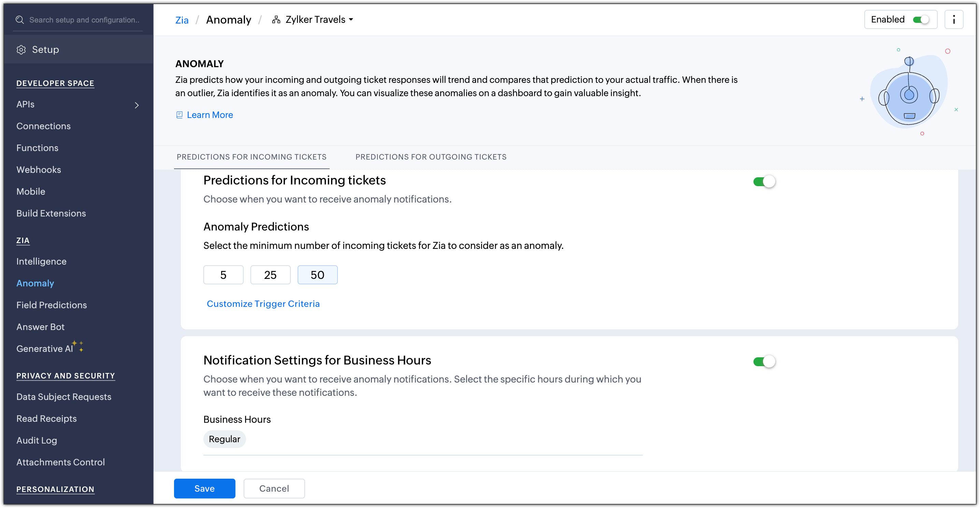This screenshot has width=980, height=508.
Task: Select 25 as minimum ticket threshold
Action: (270, 275)
